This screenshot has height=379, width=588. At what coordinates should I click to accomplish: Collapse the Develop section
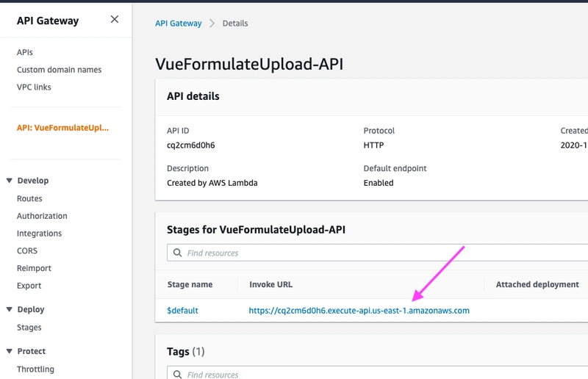(x=10, y=181)
